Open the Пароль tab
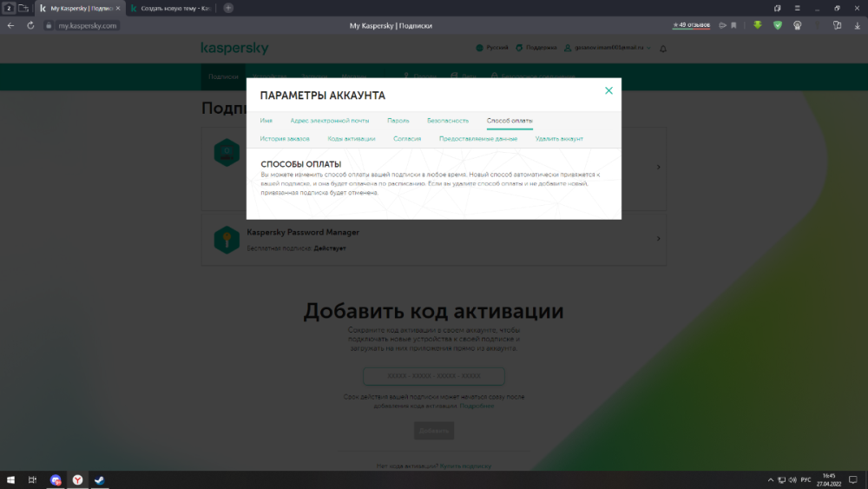The image size is (868, 489). pyautogui.click(x=398, y=121)
